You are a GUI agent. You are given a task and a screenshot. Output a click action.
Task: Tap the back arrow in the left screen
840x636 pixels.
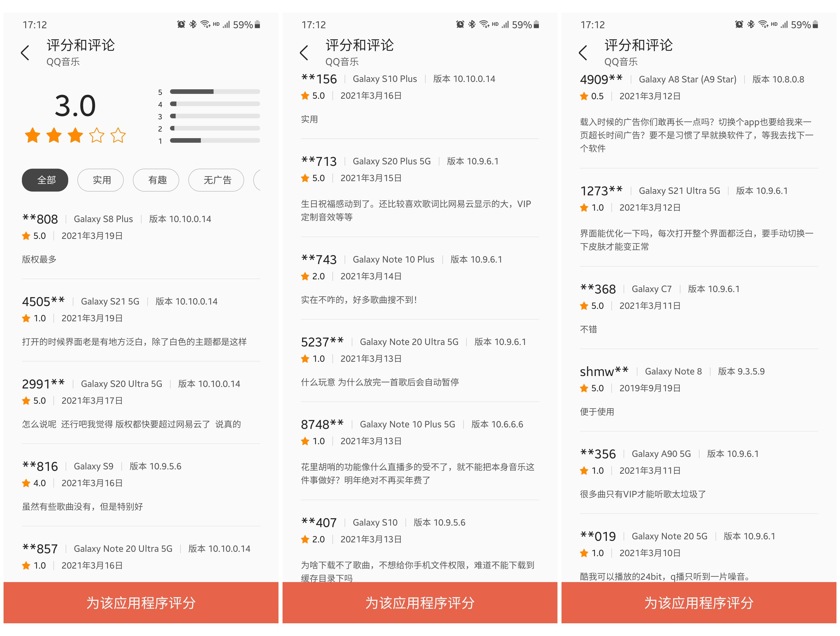pos(25,53)
